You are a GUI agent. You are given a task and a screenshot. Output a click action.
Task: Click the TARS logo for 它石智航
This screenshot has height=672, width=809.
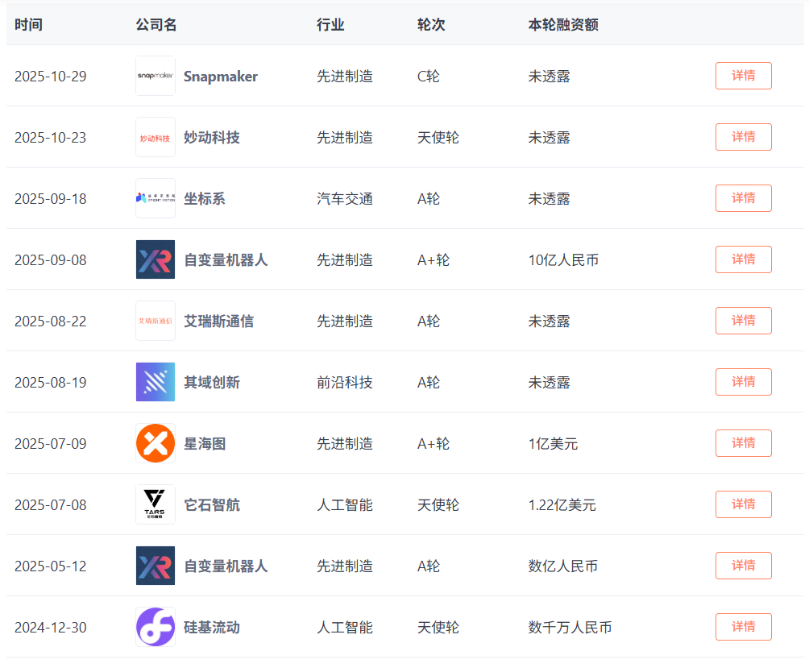(156, 504)
